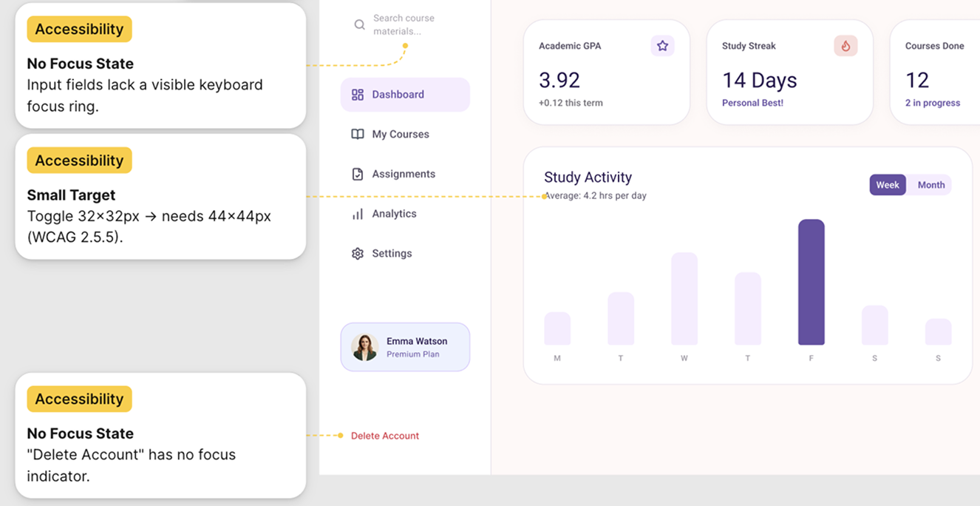Viewport: 980px width, 506px height.
Task: Focus the Search course materials field
Action: tap(404, 25)
